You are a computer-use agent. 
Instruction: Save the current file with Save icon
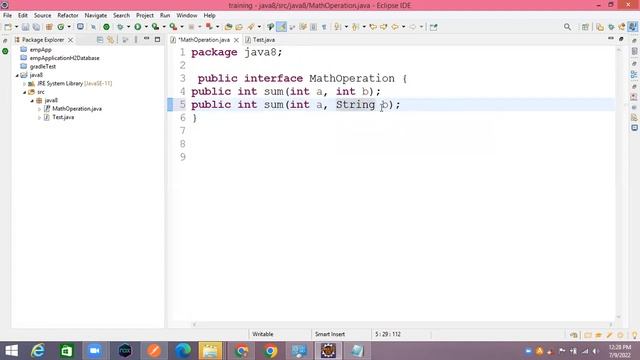(25, 27)
